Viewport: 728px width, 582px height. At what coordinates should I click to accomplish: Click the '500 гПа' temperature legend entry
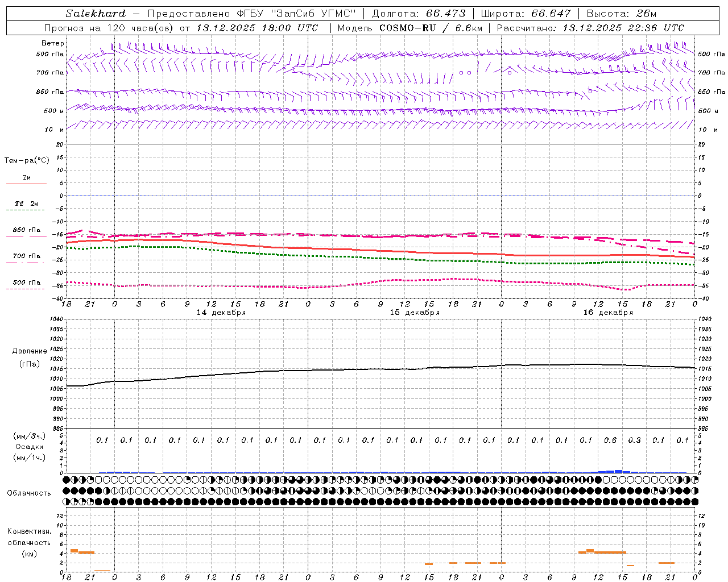click(26, 282)
